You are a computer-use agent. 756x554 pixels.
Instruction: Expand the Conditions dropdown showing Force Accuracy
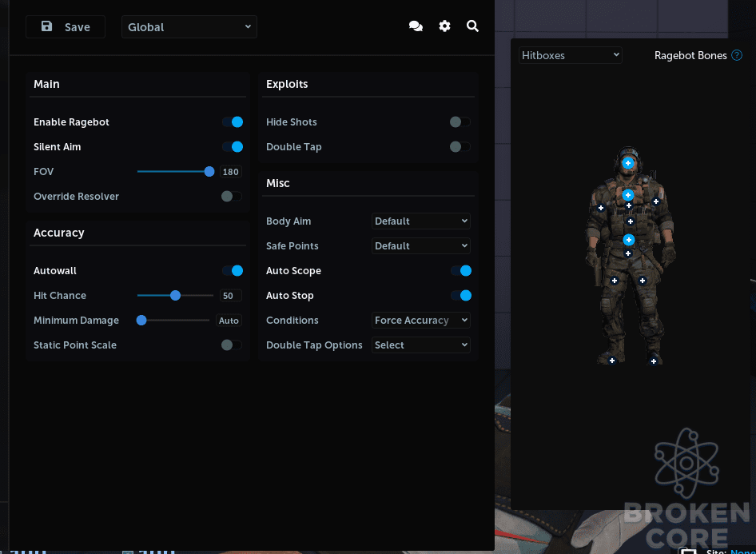click(421, 320)
